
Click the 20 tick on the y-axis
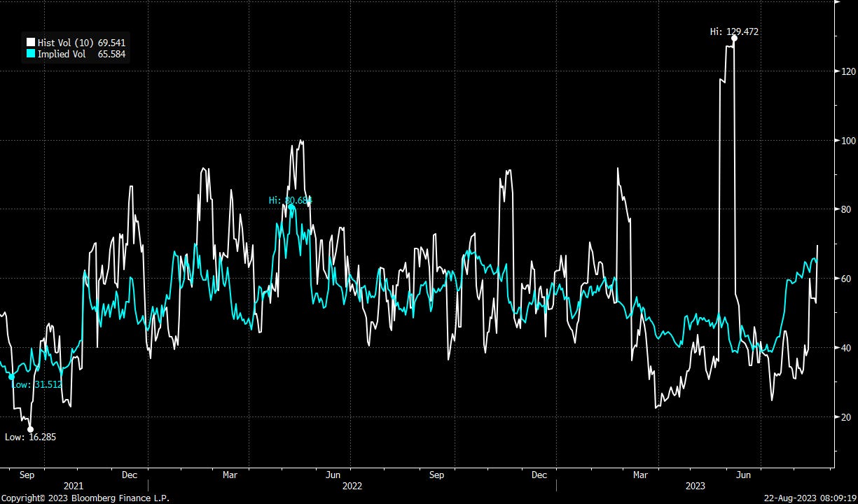846,417
